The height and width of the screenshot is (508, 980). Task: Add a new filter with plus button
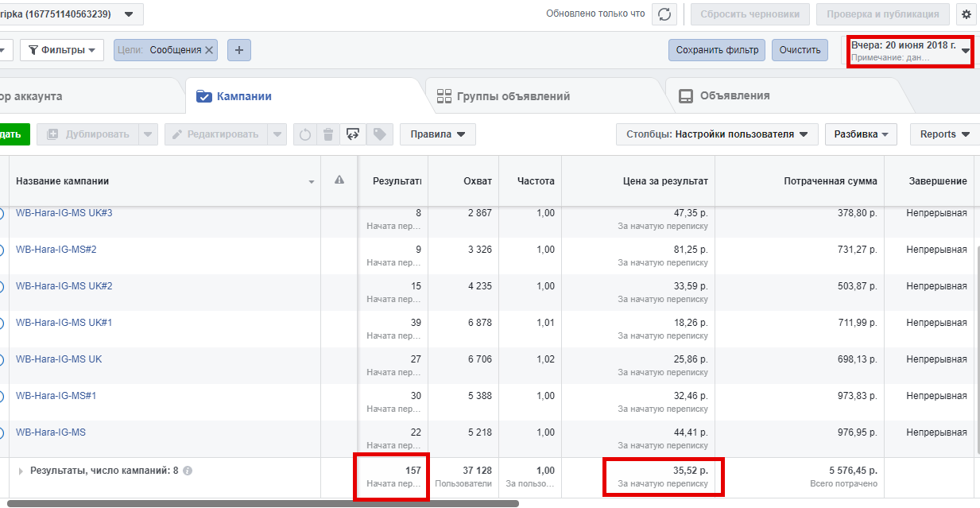[239, 50]
